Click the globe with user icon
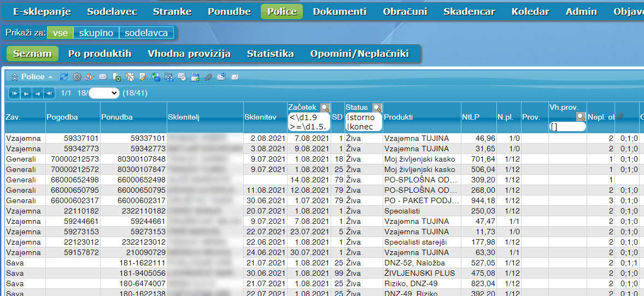The width and height of the screenshot is (644, 296). [156, 77]
